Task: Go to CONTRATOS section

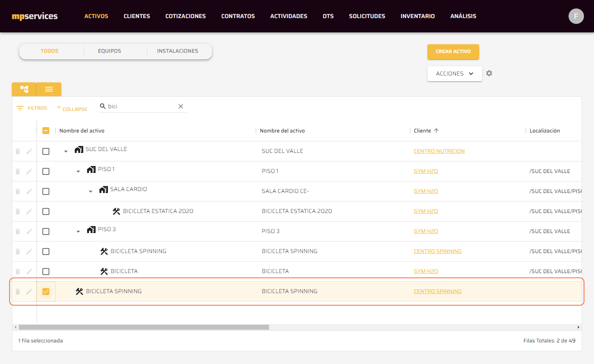Action: (x=238, y=16)
